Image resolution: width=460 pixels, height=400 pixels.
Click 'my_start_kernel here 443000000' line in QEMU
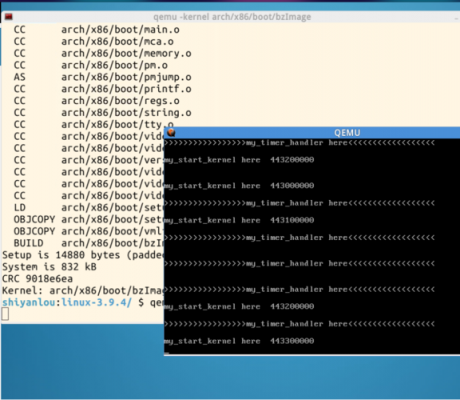(x=239, y=186)
